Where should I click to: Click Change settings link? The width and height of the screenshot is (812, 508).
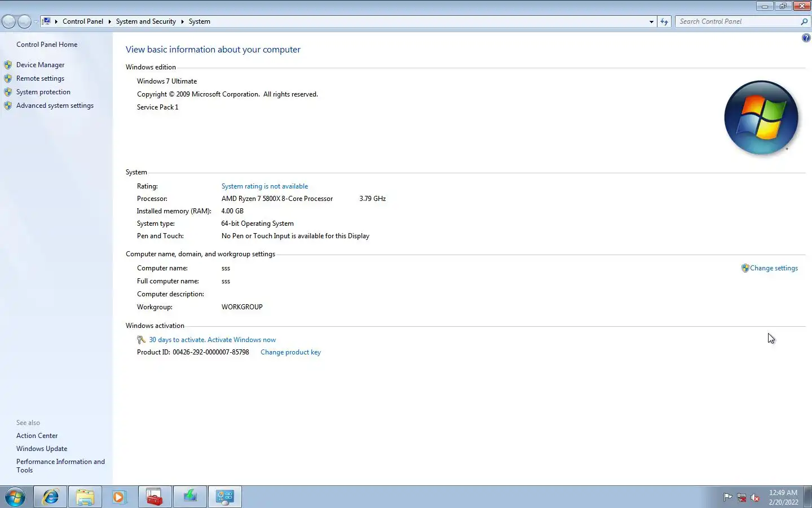[774, 268]
